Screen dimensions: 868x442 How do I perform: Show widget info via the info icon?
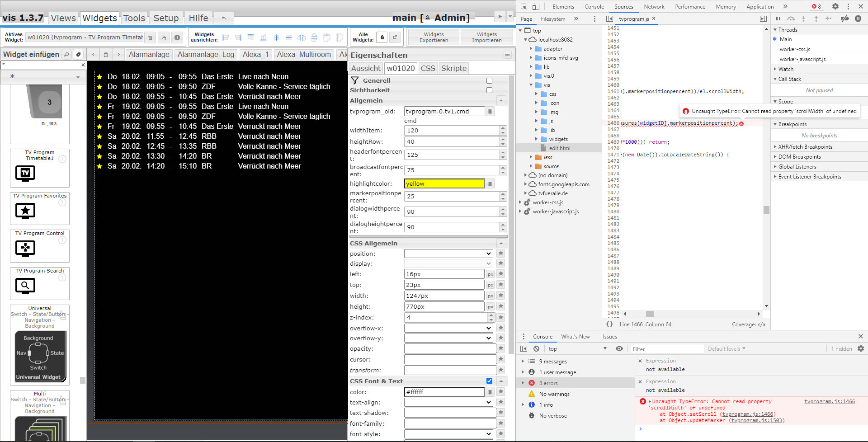coord(177,38)
